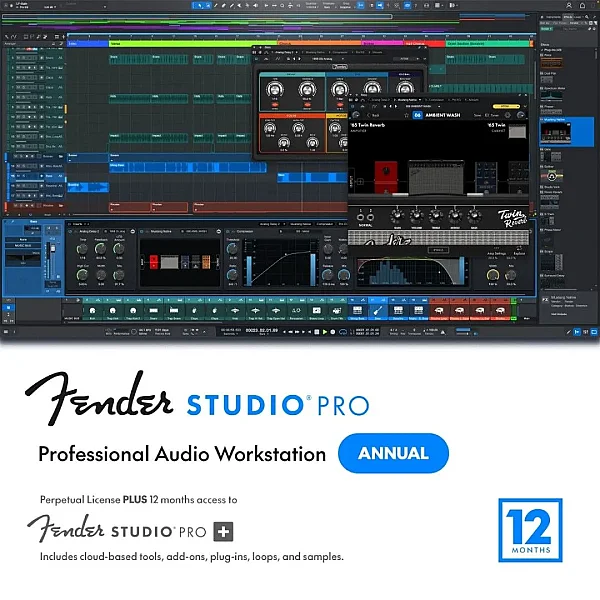Toggle Mustang Native power button in channel editor
The width and height of the screenshot is (600, 600).
[x=142, y=232]
